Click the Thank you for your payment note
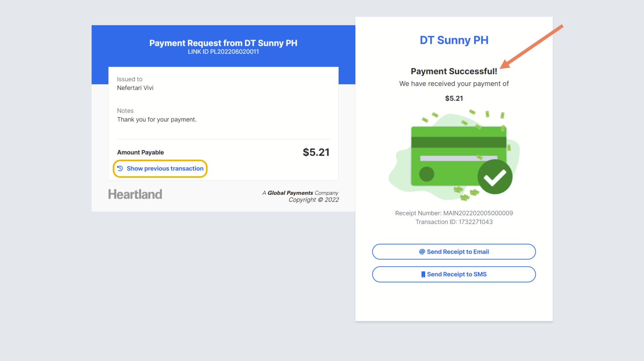644x361 pixels. tap(157, 119)
